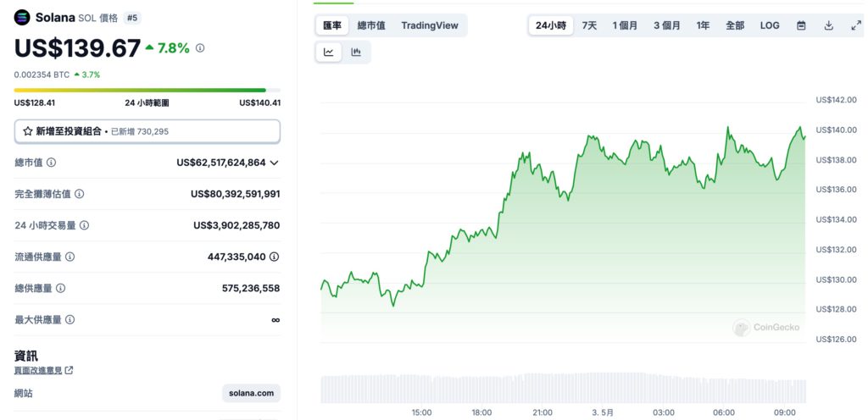
Task: Select the 7天 time range
Action: coord(589,25)
